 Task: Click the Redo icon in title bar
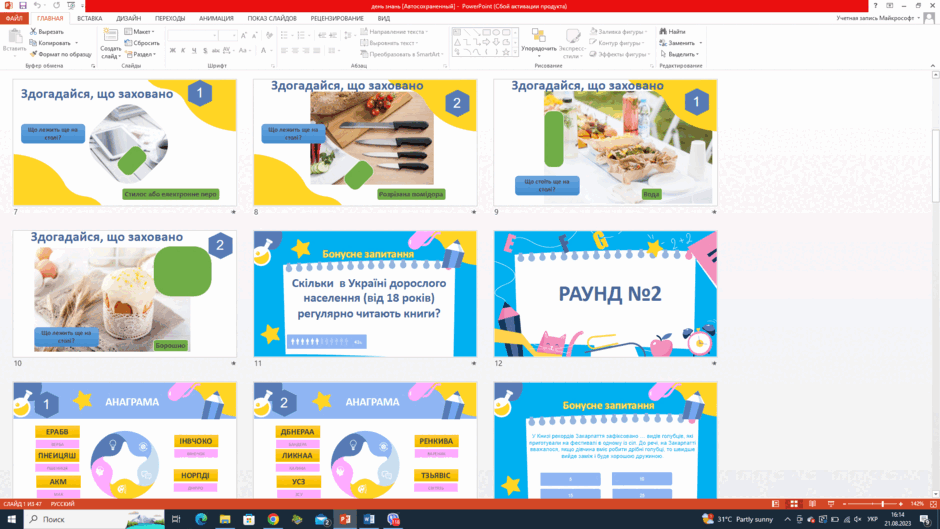56,5
